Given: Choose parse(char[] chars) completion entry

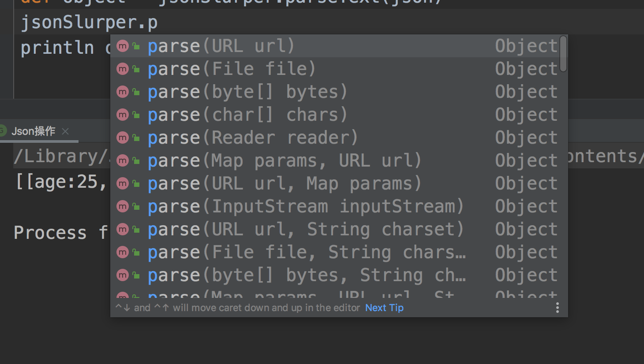Looking at the screenshot, I should (339, 115).
